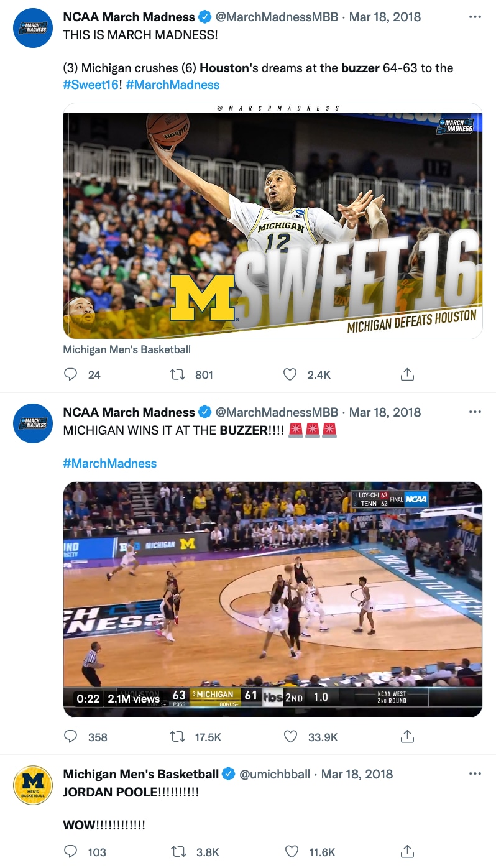Share the Michigan wins buzzer video tweet

click(x=407, y=737)
